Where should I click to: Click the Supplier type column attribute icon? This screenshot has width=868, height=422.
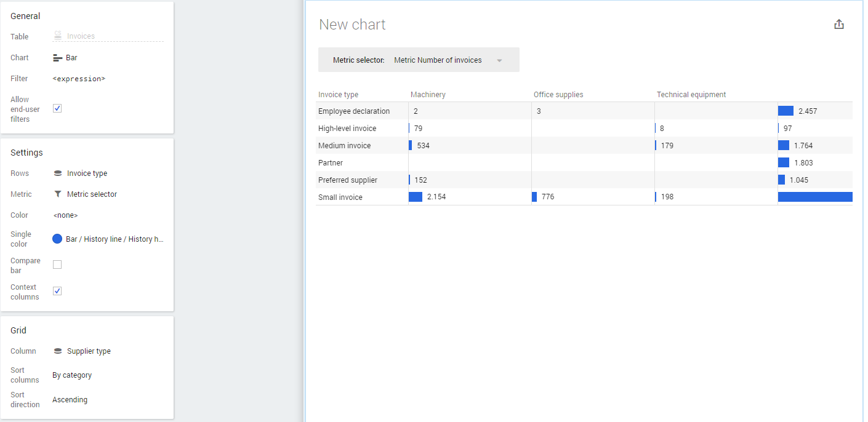click(58, 351)
